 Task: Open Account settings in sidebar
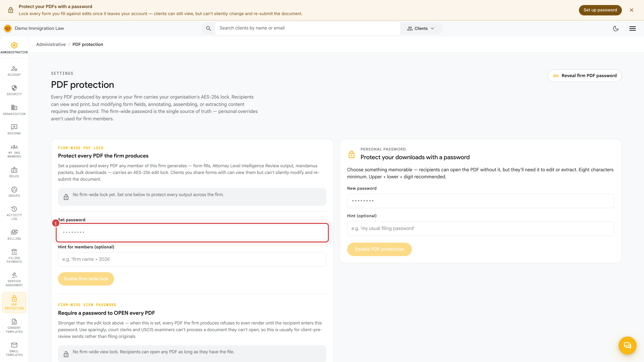click(14, 71)
